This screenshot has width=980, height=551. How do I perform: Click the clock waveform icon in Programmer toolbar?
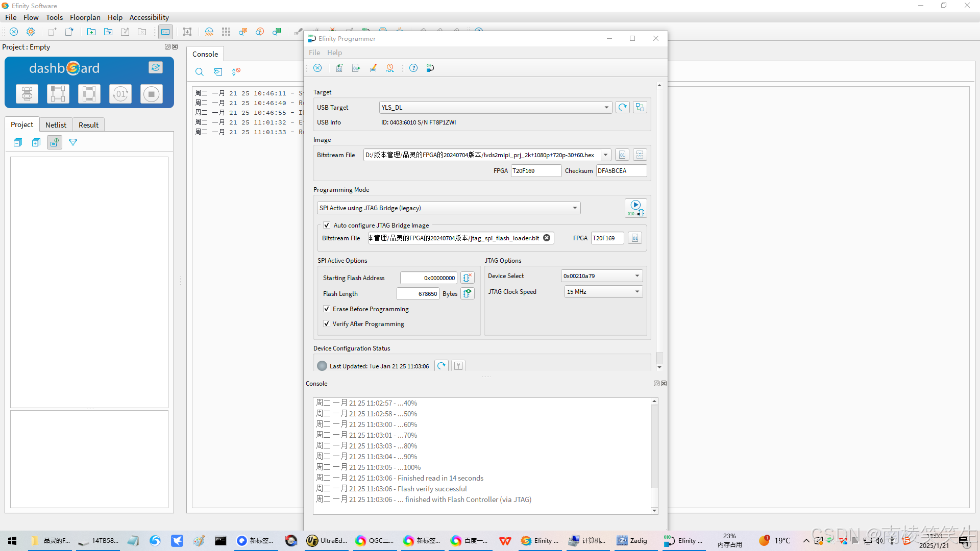pos(390,68)
